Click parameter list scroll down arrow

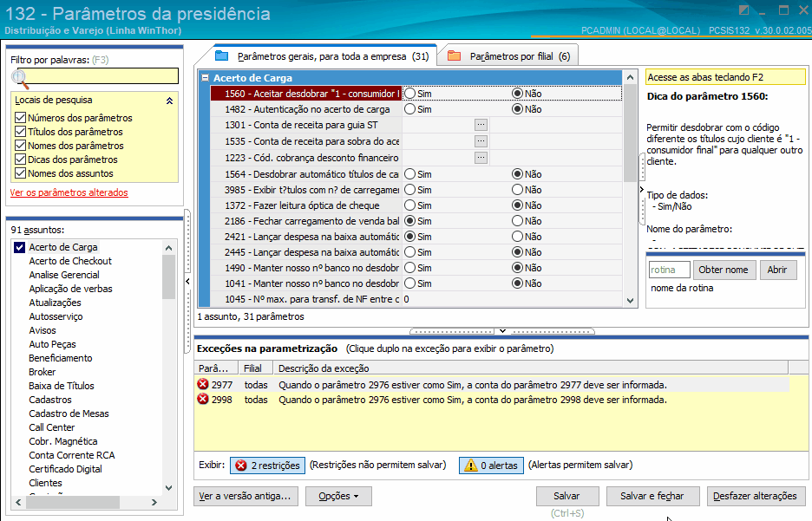pyautogui.click(x=630, y=301)
